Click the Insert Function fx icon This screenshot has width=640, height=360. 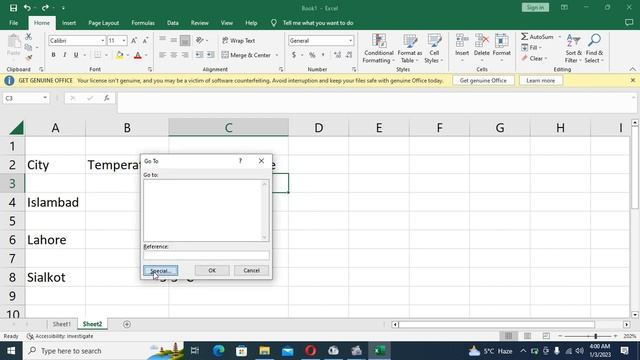(x=107, y=98)
